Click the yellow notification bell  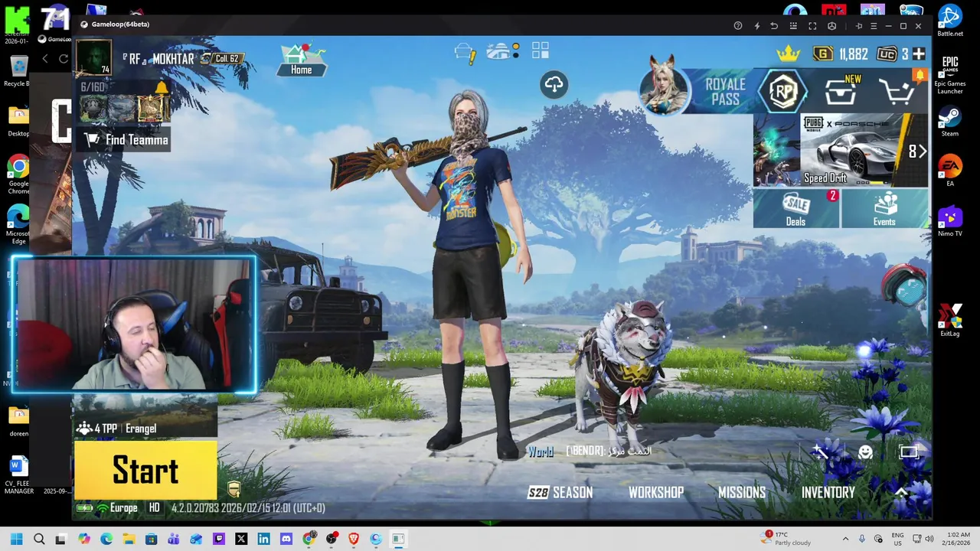(161, 88)
